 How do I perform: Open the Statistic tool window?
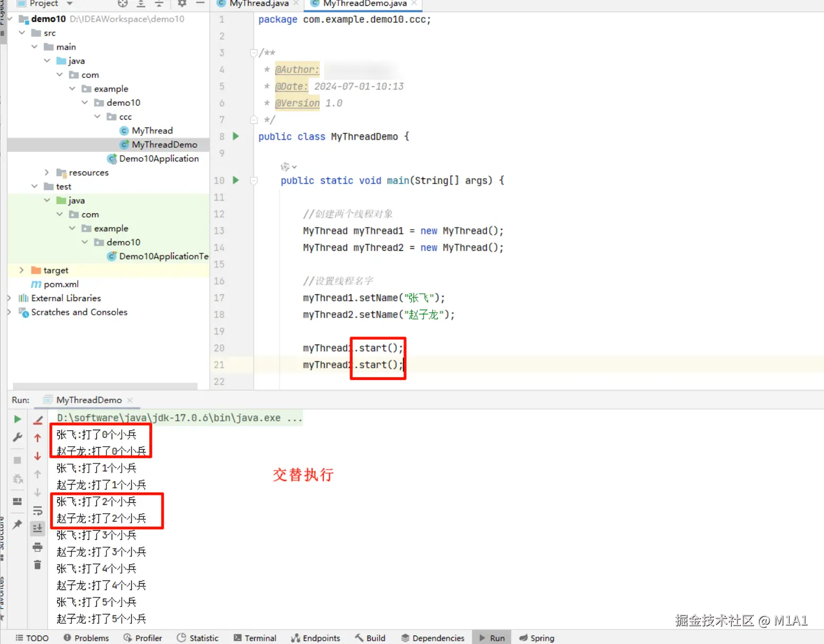tap(198, 638)
